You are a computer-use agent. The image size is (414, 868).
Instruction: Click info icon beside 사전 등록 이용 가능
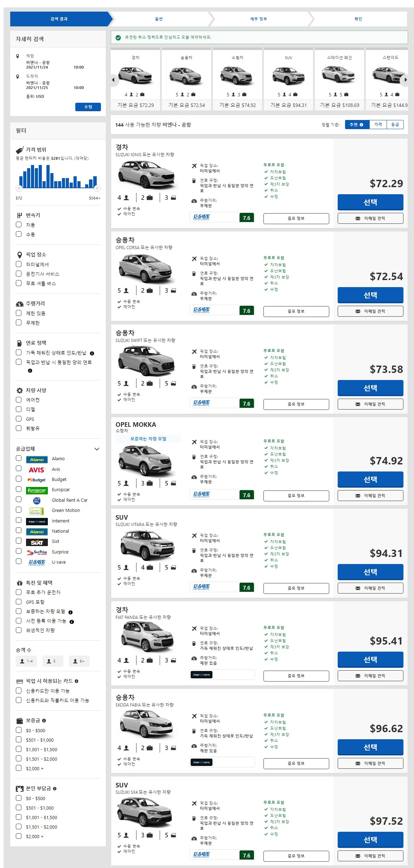[72, 622]
